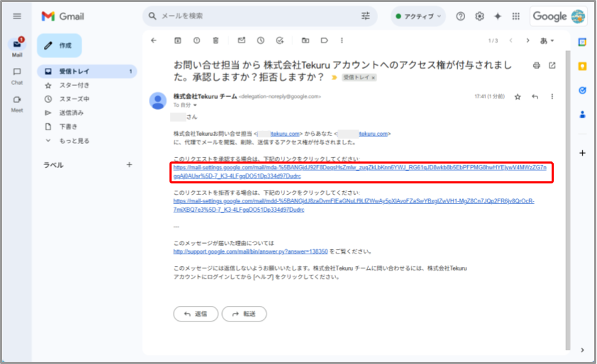This screenshot has height=364, width=597.
Task: Apply a label with the label icon
Action: pos(325,40)
